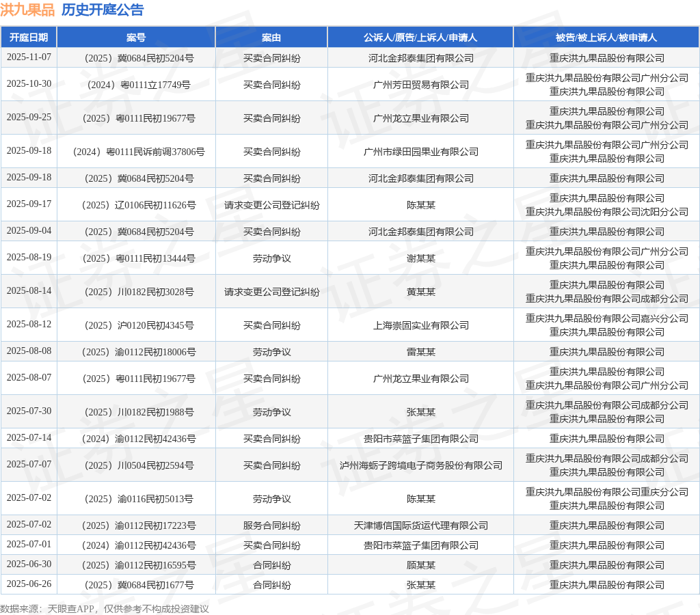Click the date cell 2025-08-12

click(29, 324)
